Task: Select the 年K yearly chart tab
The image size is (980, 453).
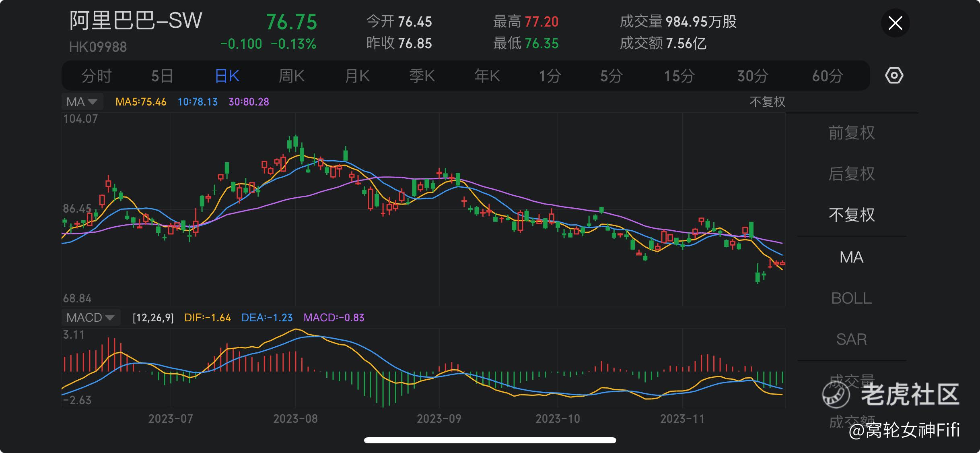Action: (487, 76)
